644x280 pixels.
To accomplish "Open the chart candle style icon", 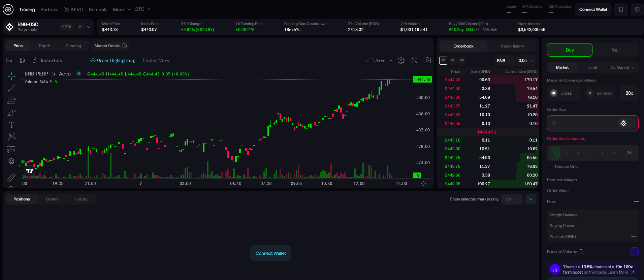I will coord(22,60).
